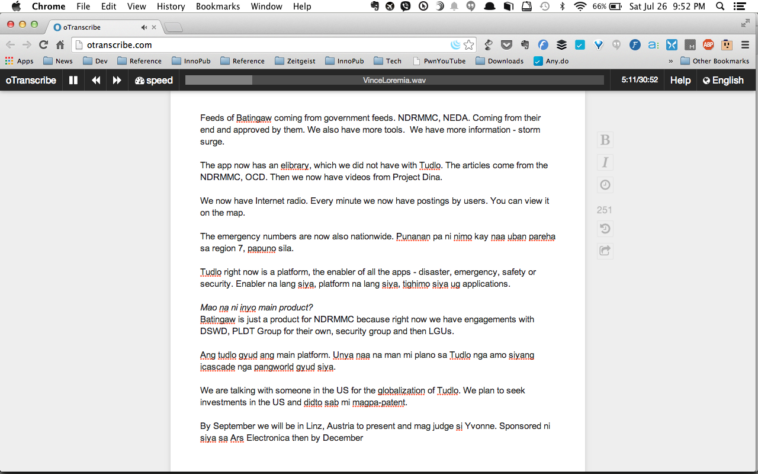Open a new tab with the blank tab button
Image resolution: width=758 pixels, height=474 pixels.
[174, 28]
